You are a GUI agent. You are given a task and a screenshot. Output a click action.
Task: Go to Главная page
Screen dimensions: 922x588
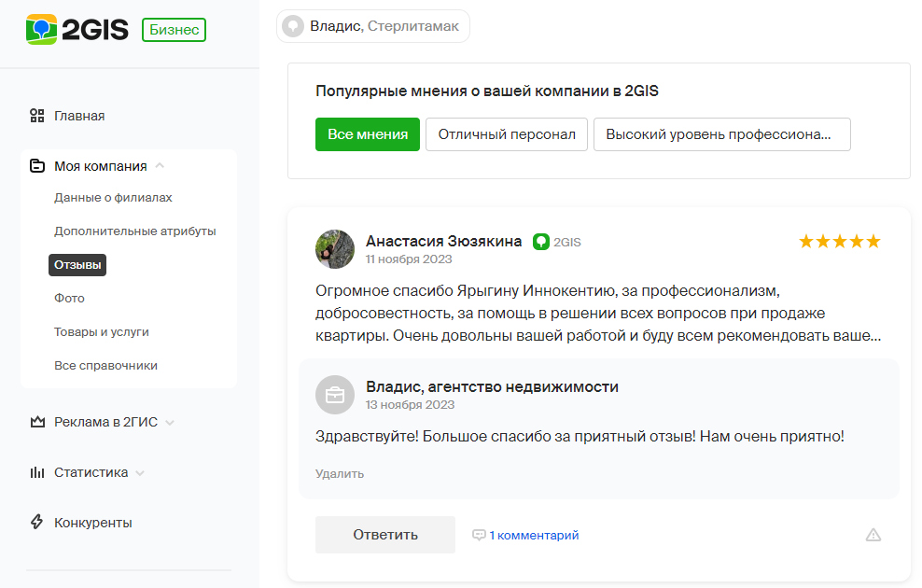(x=79, y=116)
